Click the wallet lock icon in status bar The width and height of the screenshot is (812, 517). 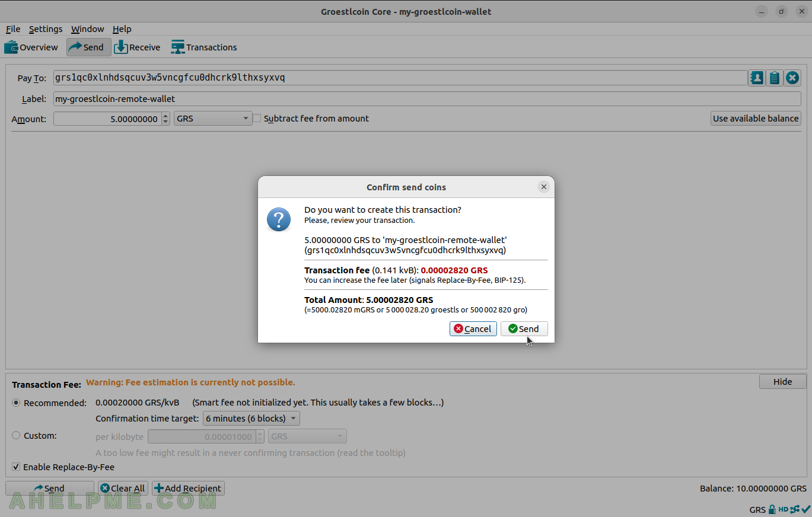click(x=772, y=509)
